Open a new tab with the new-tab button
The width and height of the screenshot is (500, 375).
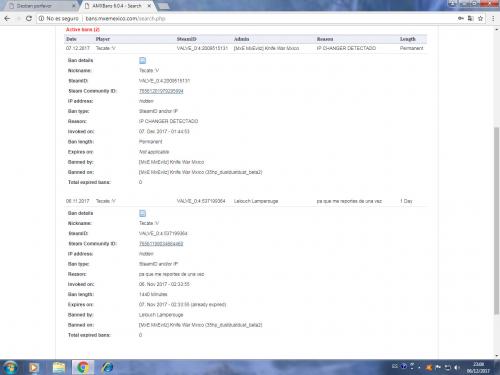(x=163, y=6)
